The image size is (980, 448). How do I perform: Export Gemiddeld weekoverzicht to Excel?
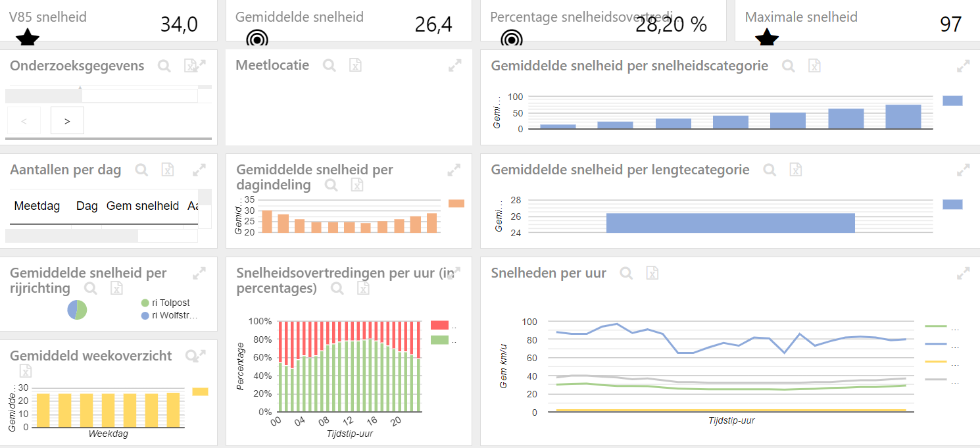point(25,371)
